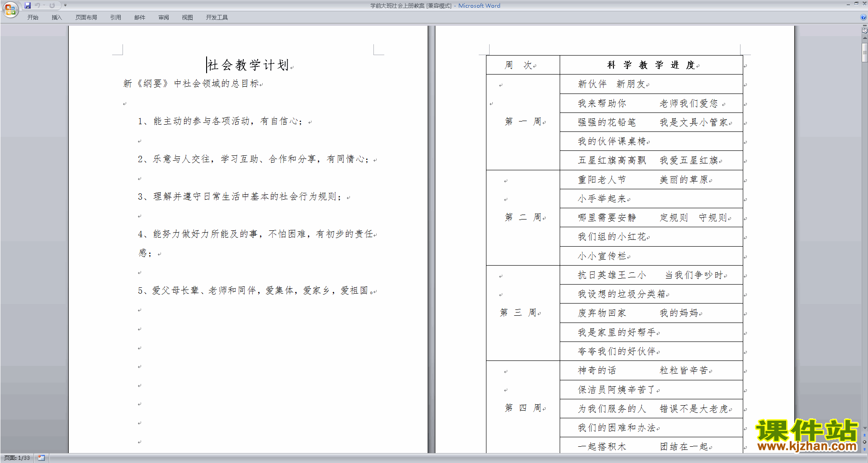The image size is (868, 463).
Task: Restore down the Word window
Action: tap(856, 4)
